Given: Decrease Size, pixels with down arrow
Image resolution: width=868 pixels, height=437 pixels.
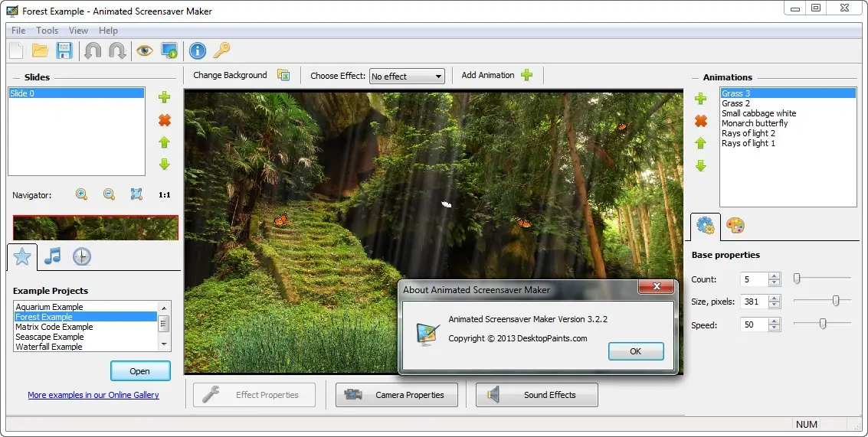Looking at the screenshot, I should point(775,305).
